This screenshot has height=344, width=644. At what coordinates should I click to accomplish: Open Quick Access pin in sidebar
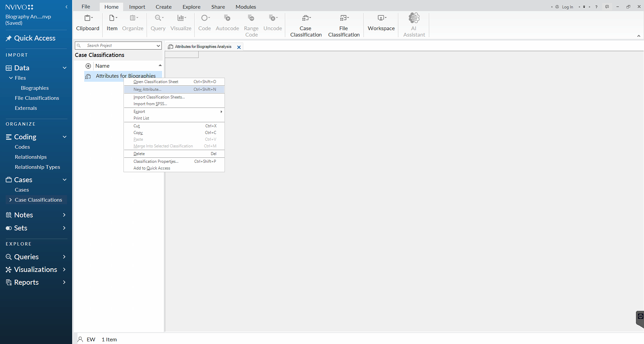click(9, 38)
